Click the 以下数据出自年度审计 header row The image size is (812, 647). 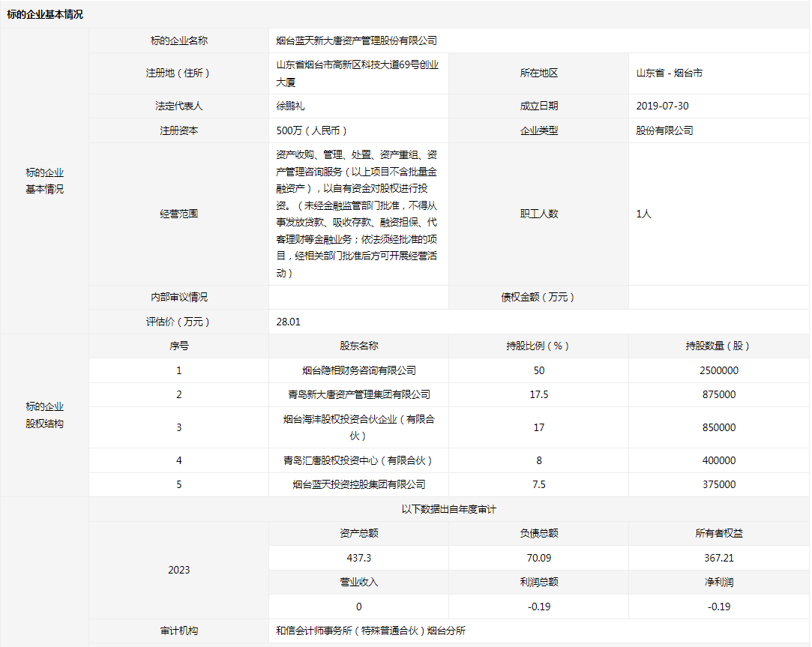pyautogui.click(x=448, y=509)
